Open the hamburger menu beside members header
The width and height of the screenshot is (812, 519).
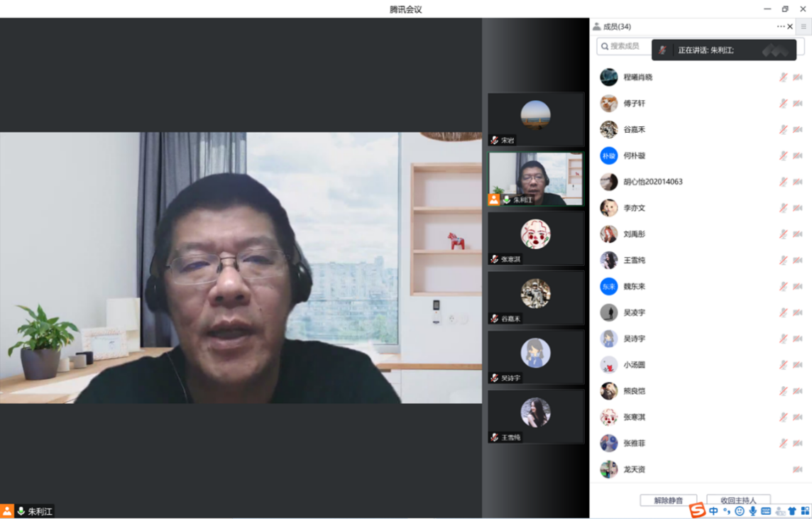pos(803,27)
